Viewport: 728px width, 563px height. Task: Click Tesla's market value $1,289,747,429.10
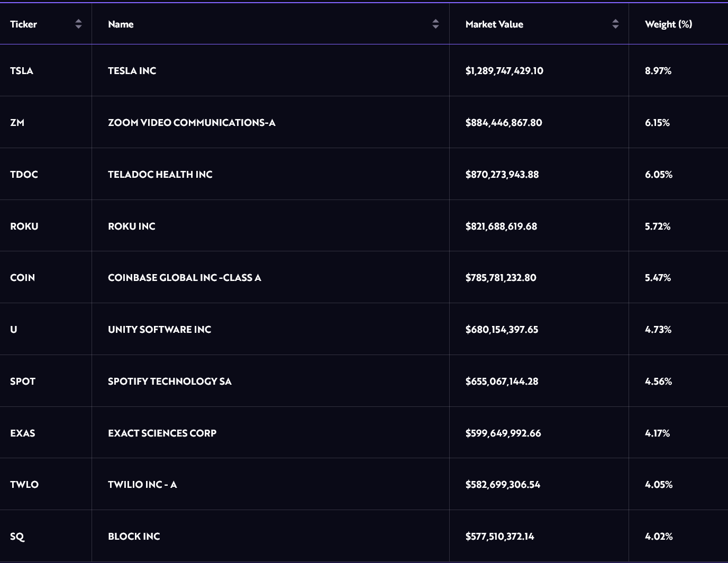pos(504,71)
